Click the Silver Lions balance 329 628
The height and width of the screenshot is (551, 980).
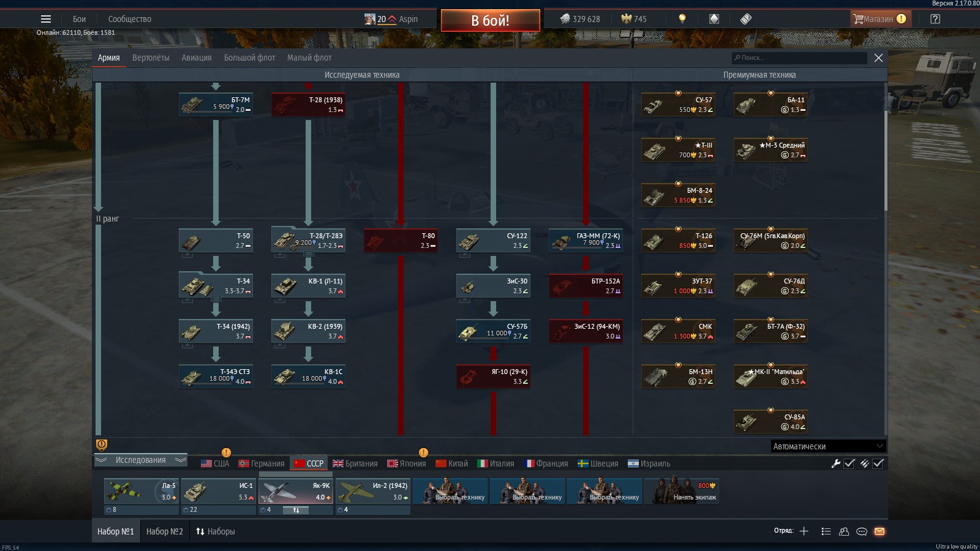580,19
